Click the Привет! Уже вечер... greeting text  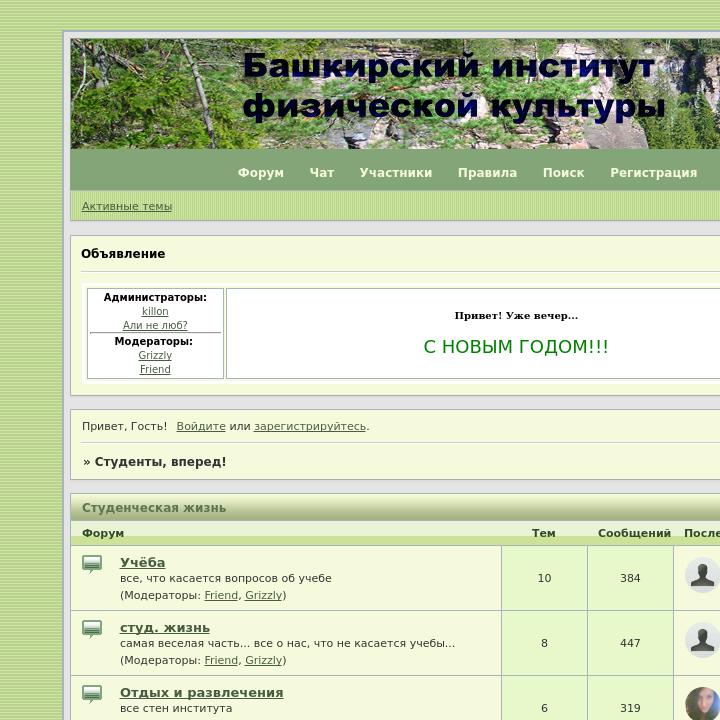click(x=516, y=316)
